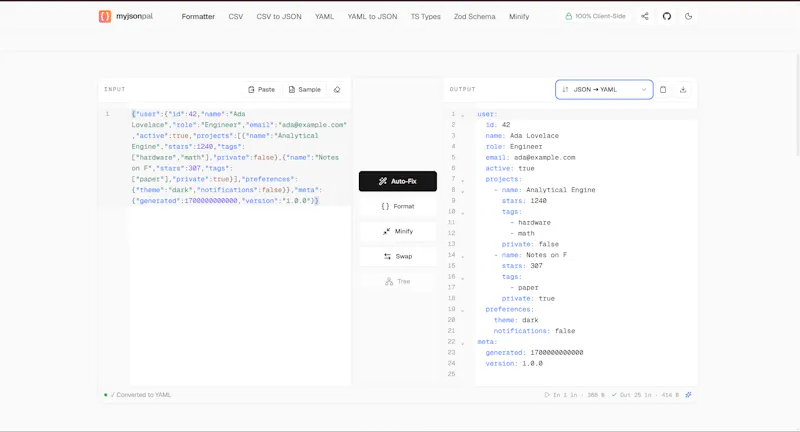Click the 'generated: 1700000000000' output line

(534, 352)
